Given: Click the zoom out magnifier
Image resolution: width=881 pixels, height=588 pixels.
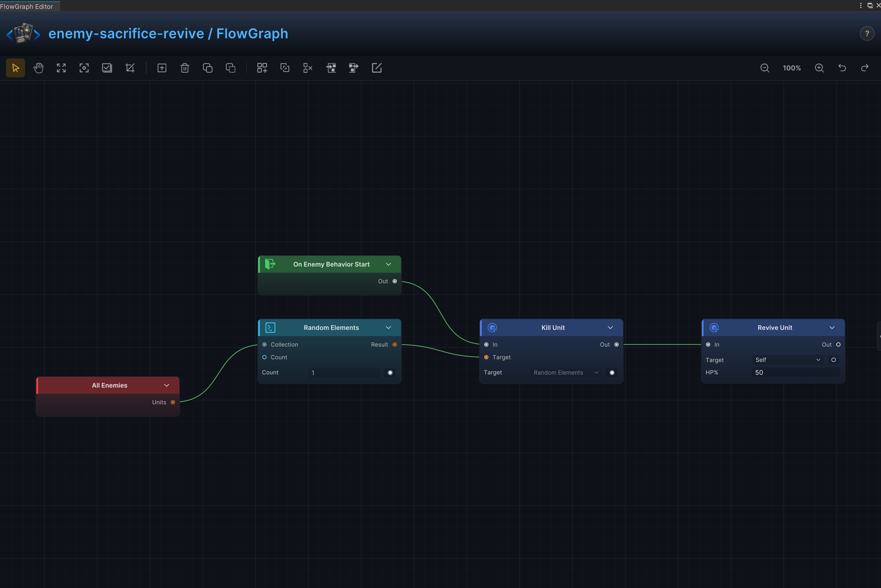Looking at the screenshot, I should [x=765, y=68].
